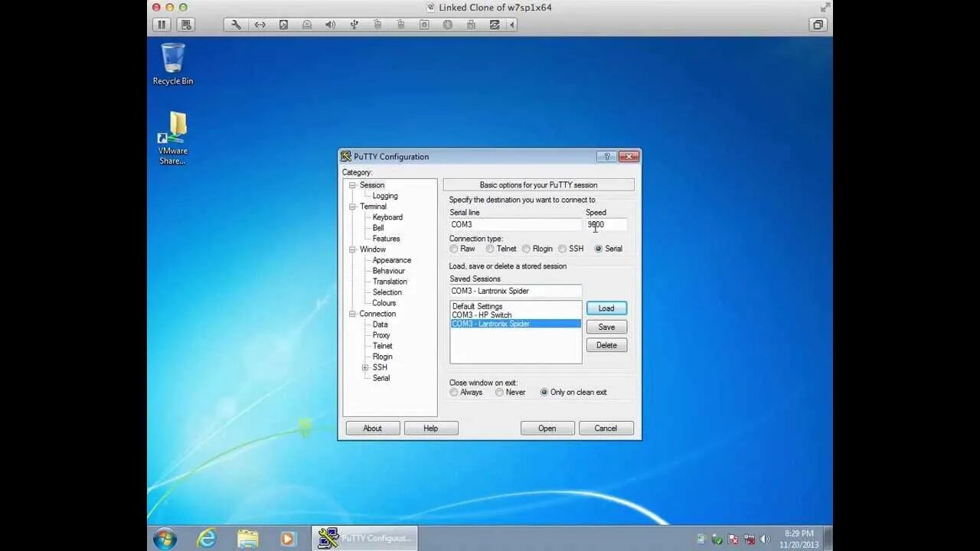The height and width of the screenshot is (551, 980).
Task: Click the PuTTY Configuration taskbar button
Action: [x=364, y=538]
